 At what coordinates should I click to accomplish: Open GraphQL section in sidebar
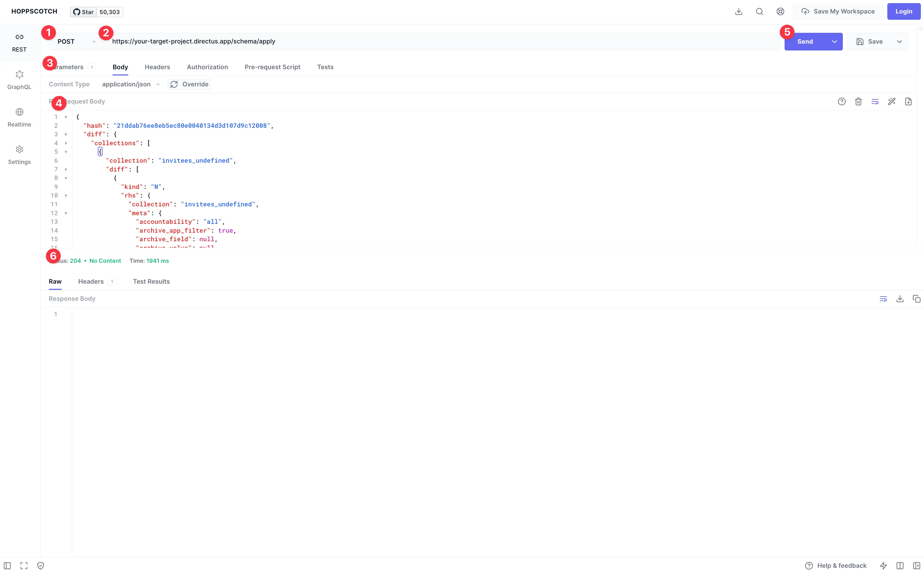(19, 80)
